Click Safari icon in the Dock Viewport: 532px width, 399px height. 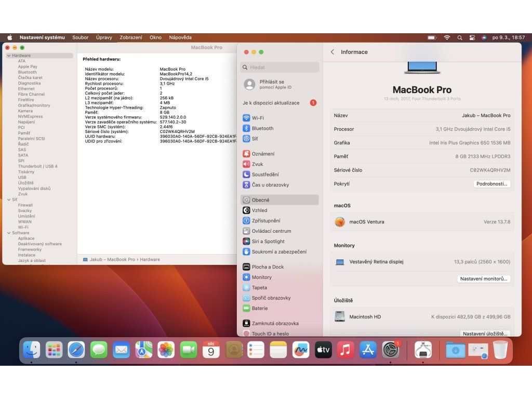pos(76,350)
